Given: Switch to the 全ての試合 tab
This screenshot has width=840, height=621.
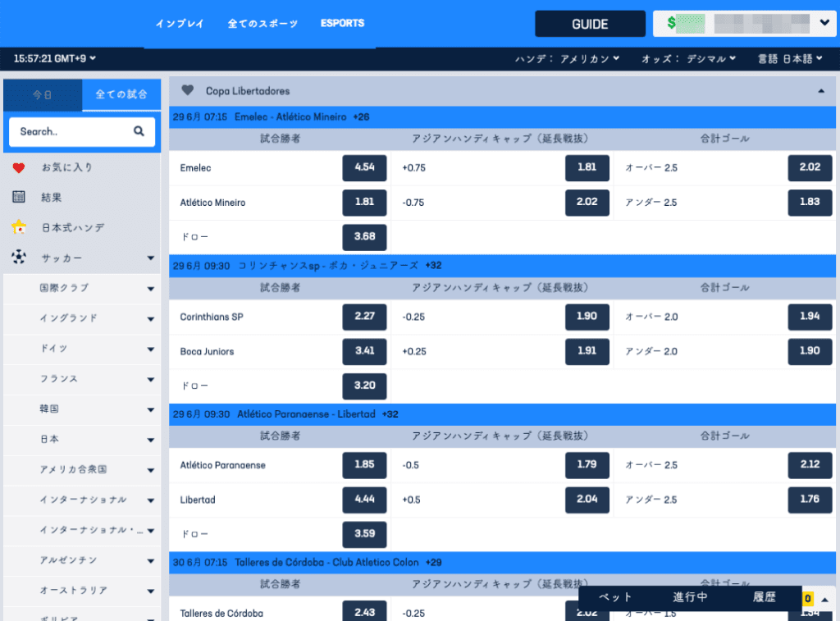Looking at the screenshot, I should [x=121, y=95].
